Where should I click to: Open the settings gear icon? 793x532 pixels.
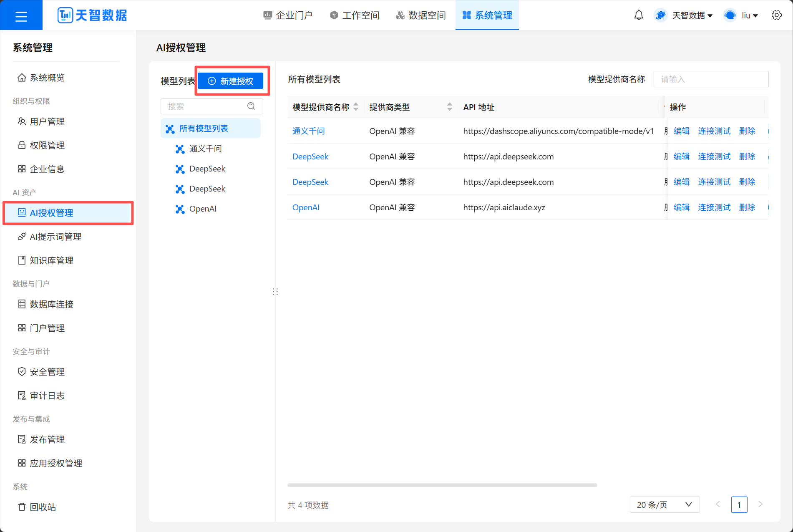point(776,15)
